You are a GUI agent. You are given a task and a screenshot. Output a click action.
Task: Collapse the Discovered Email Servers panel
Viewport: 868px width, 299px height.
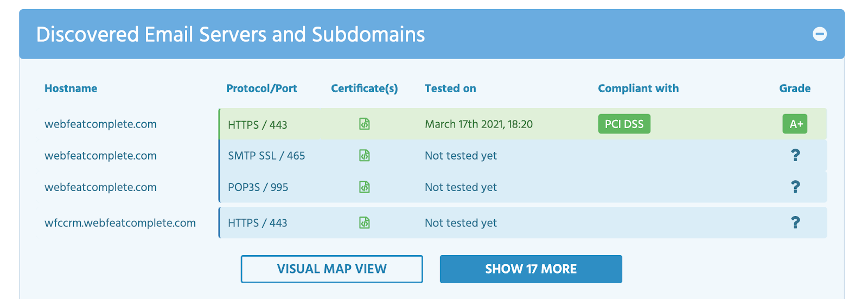[x=820, y=34]
